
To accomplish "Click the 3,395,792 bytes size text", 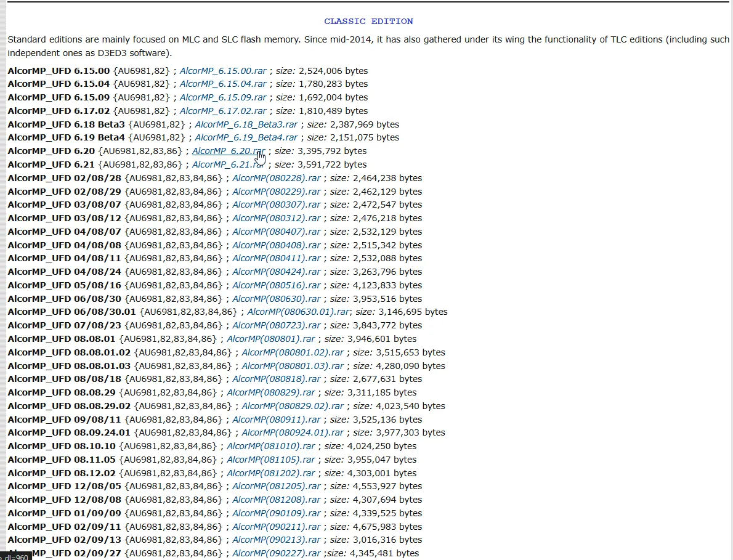I will 332,152.
